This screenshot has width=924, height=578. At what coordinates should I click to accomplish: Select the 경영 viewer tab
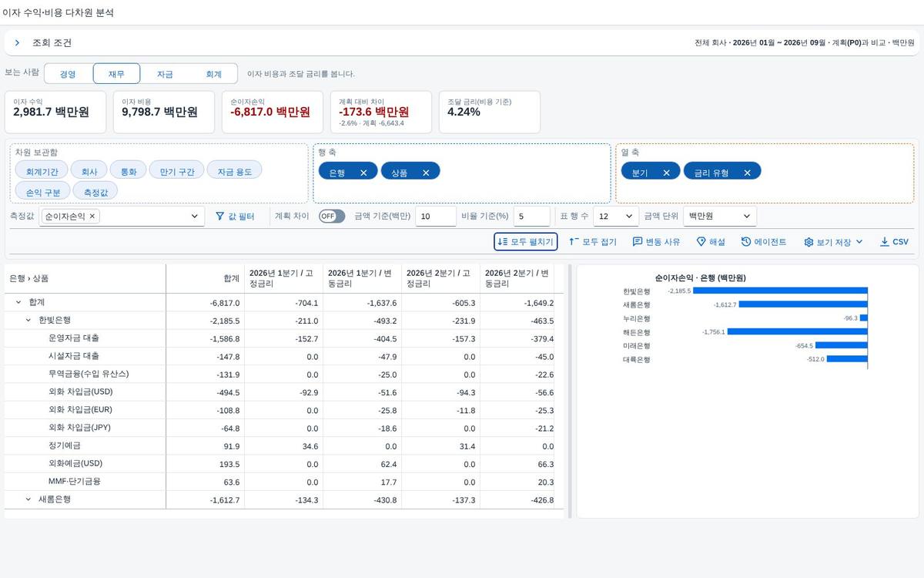tap(68, 74)
